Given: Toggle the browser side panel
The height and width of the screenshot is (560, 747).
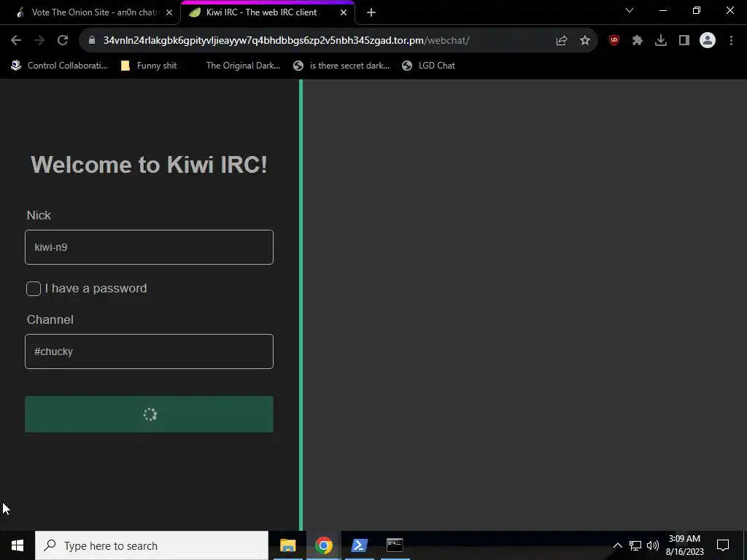Looking at the screenshot, I should [x=684, y=41].
